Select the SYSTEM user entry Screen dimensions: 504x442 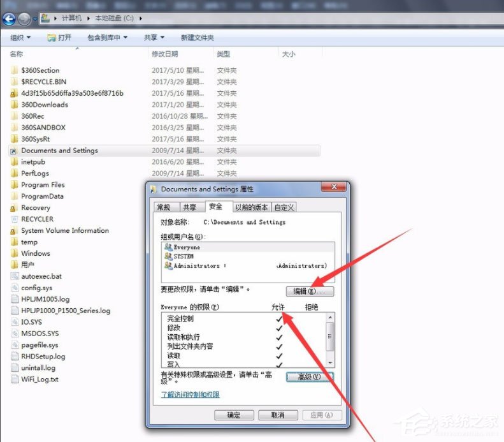[x=183, y=256]
